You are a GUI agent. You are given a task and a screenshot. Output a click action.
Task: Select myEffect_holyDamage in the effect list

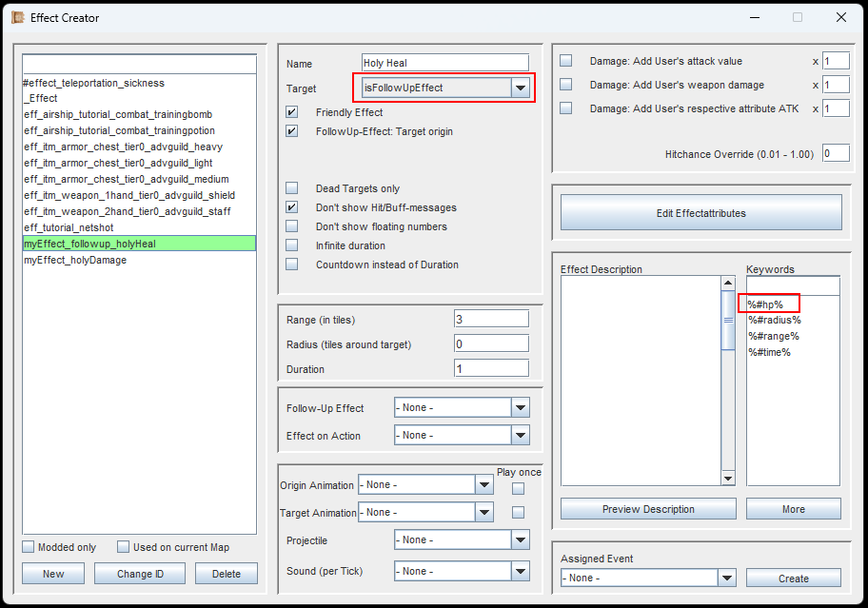(75, 261)
